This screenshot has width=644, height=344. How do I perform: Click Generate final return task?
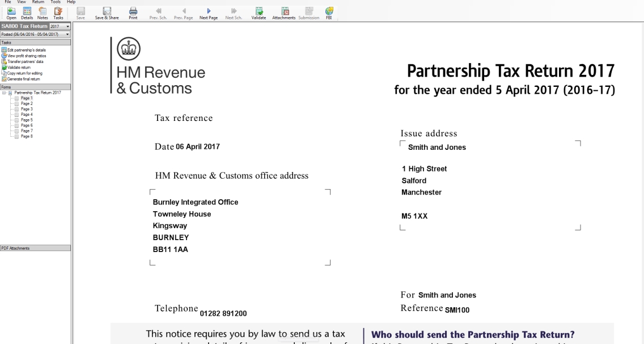pos(25,79)
